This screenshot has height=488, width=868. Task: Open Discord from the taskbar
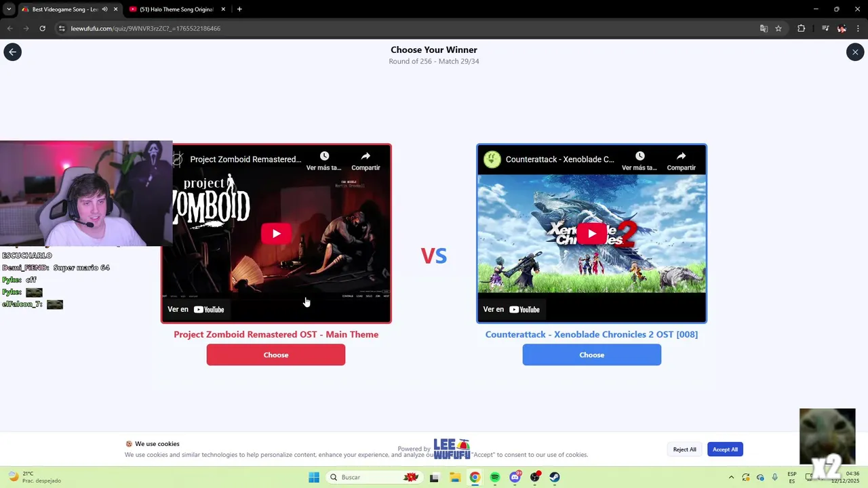pos(515,477)
